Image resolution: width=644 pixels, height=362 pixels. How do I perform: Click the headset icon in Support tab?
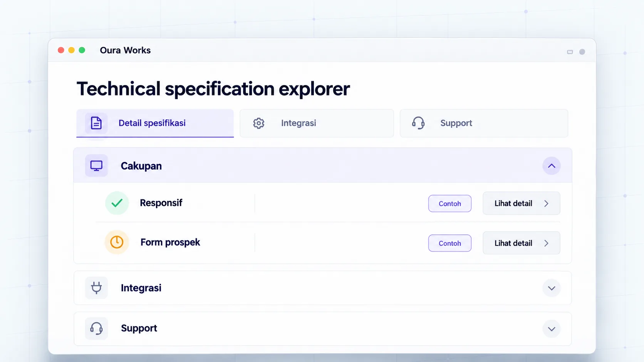(418, 123)
